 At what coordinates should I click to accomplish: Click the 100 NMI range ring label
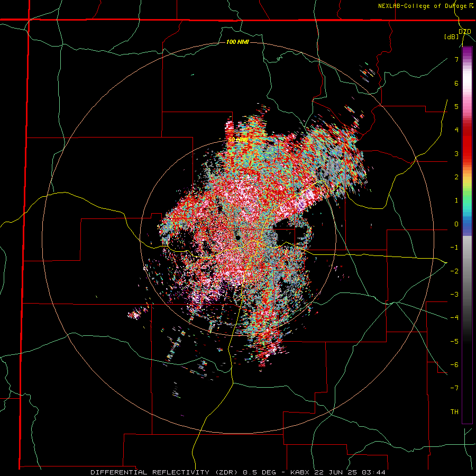[x=237, y=42]
